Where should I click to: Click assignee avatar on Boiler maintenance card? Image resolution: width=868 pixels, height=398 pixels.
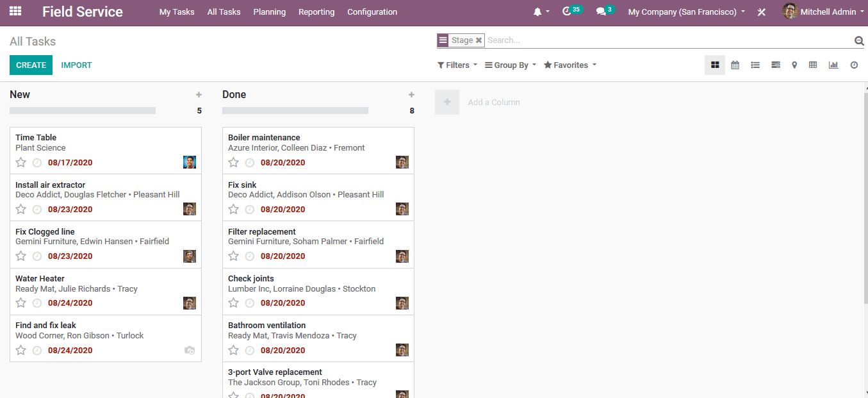pos(402,162)
